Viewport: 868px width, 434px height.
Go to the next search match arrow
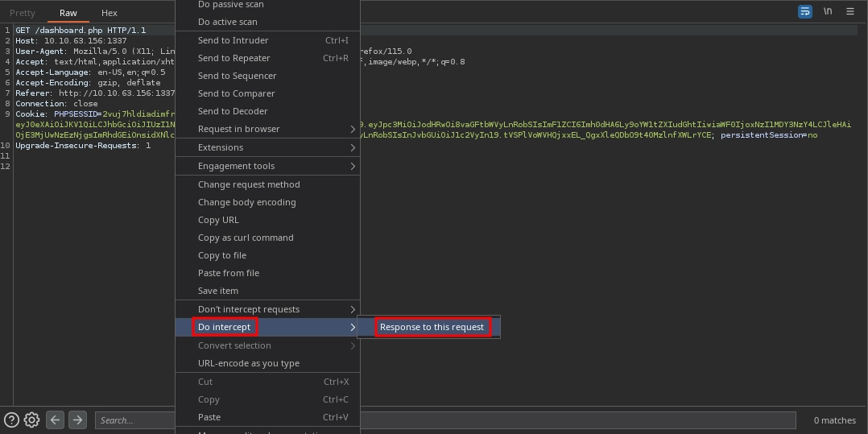(x=77, y=420)
